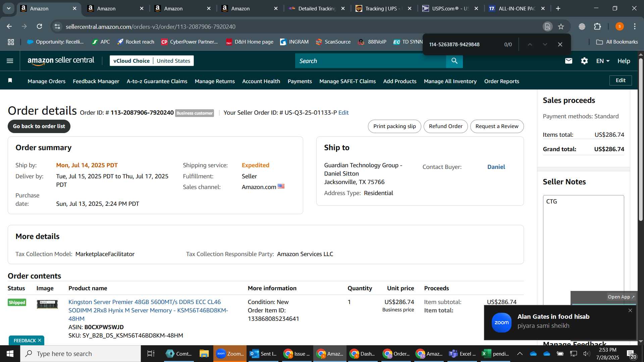Screen dimensions: 644x362
Task: Open Manage SAFE-T Claims
Action: 347,81
